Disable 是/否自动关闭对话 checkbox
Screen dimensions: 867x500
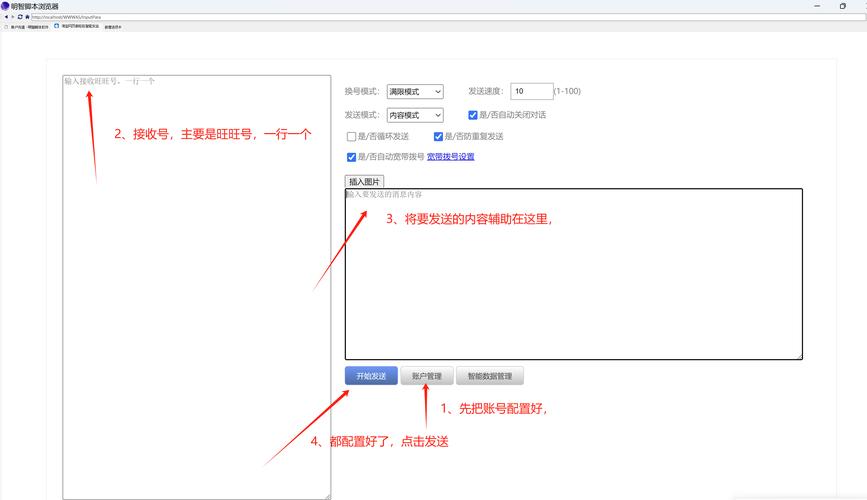[x=473, y=115]
